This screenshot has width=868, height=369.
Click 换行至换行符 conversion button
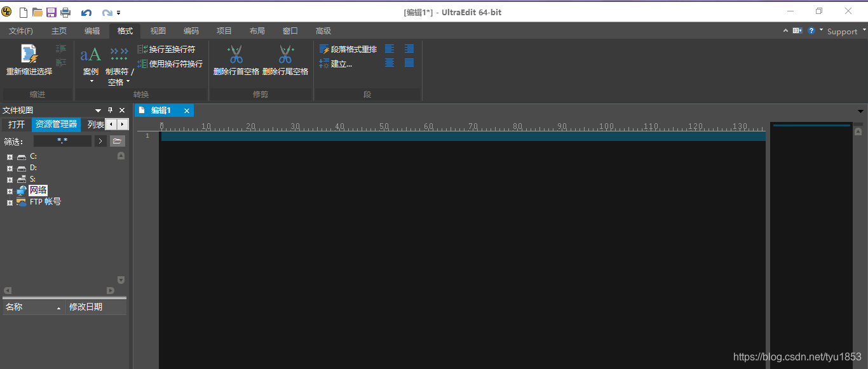pos(166,49)
